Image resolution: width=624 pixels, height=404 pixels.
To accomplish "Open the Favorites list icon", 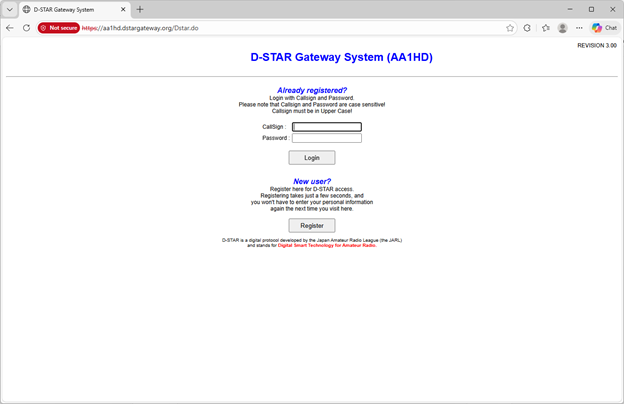I will coord(546,28).
